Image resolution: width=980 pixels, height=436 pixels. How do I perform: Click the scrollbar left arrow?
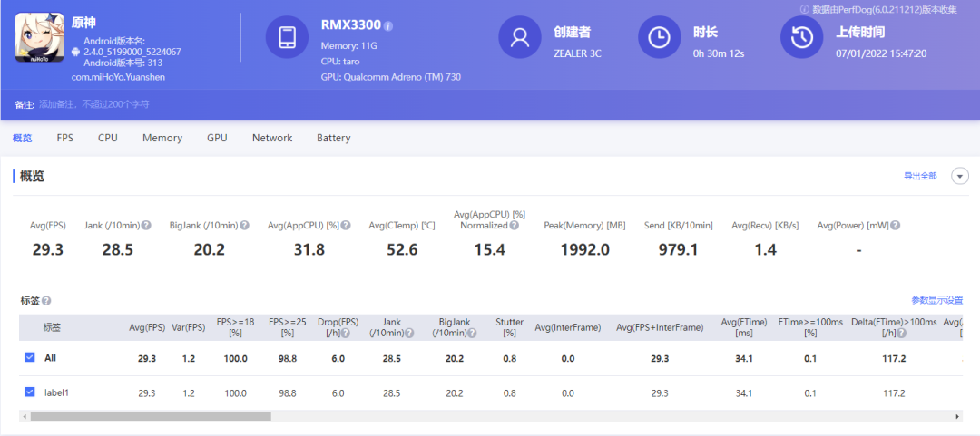pyautogui.click(x=23, y=416)
